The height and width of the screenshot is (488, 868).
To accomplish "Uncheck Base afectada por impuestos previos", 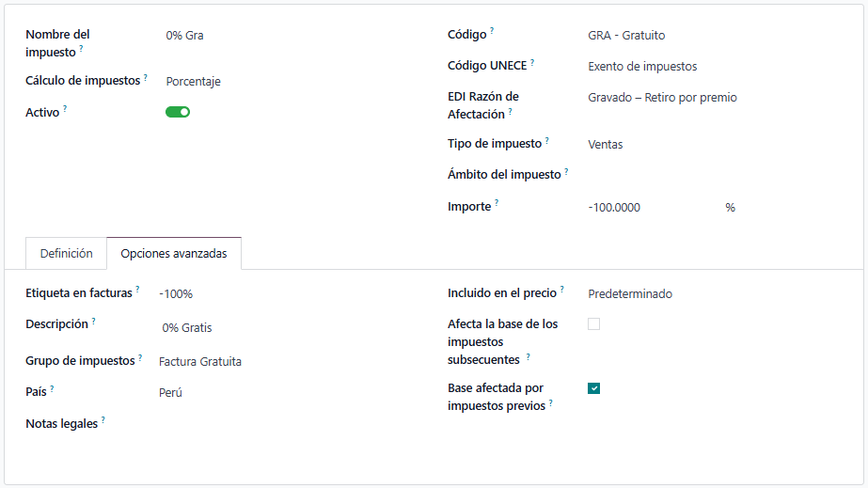I will click(593, 388).
